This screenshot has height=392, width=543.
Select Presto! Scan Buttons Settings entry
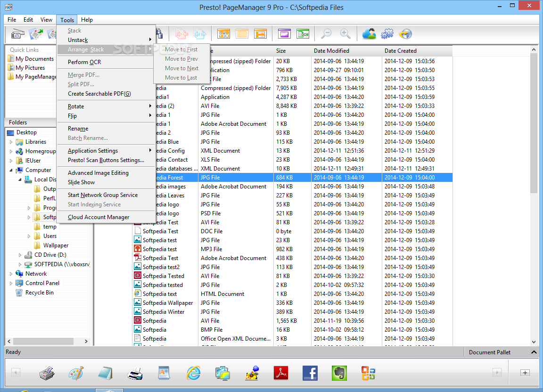click(x=106, y=160)
